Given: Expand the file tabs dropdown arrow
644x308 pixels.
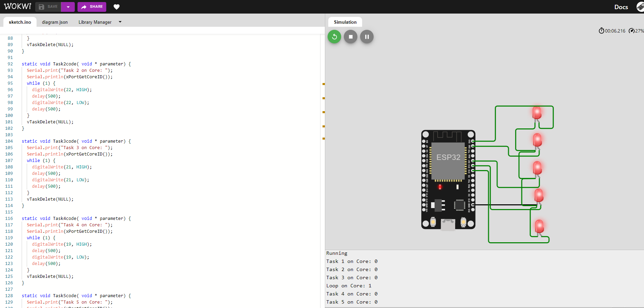Looking at the screenshot, I should (120, 22).
